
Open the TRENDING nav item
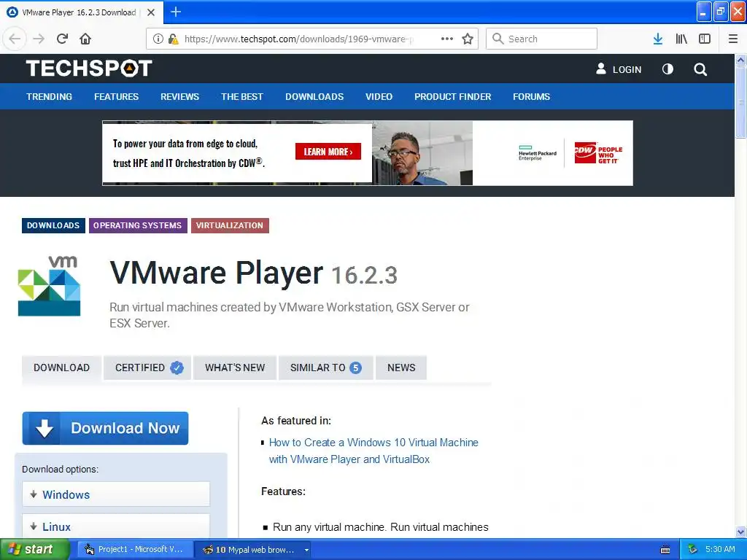(49, 97)
